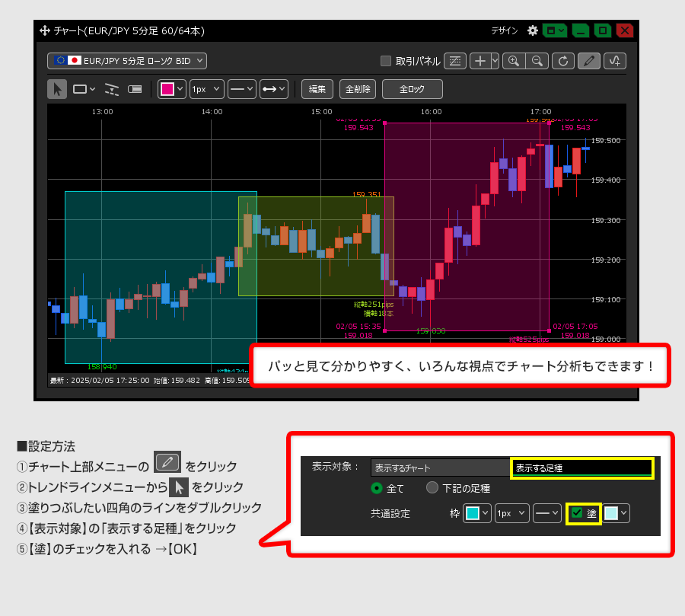Toggle the pencil trendline menu icon
This screenshot has width=685, height=616.
589,61
